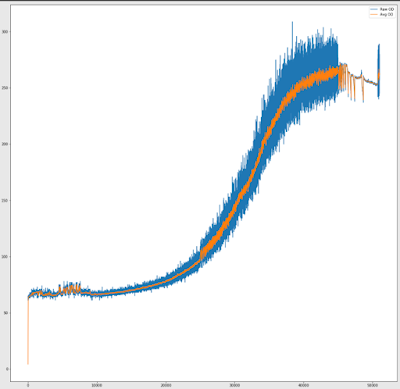
Task: Click the 50 y-axis tick label
Action: (6, 313)
